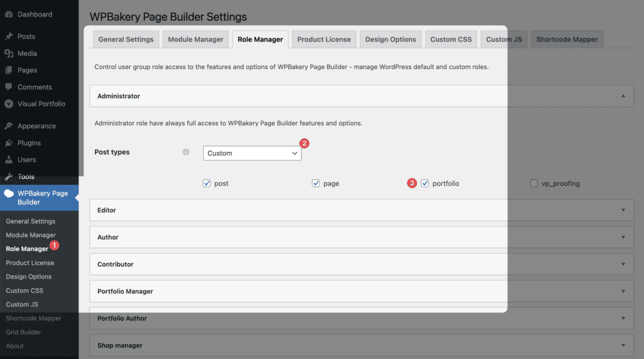This screenshot has width=644, height=359.
Task: Click the Post types info icon
Action: pyautogui.click(x=186, y=152)
